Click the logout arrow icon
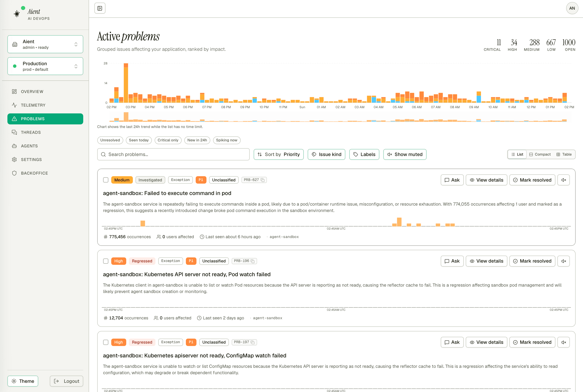This screenshot has height=392, width=583. click(x=56, y=381)
